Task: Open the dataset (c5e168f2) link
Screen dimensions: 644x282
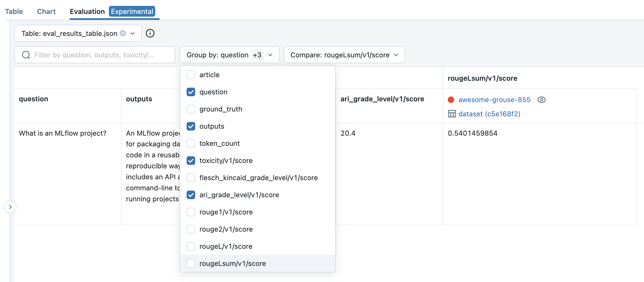Action: (490, 114)
